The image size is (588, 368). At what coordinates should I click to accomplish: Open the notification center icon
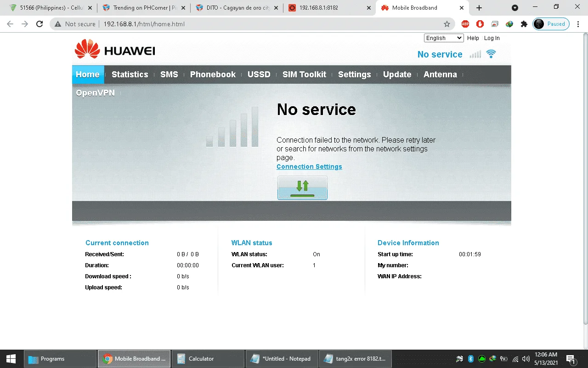[571, 359]
